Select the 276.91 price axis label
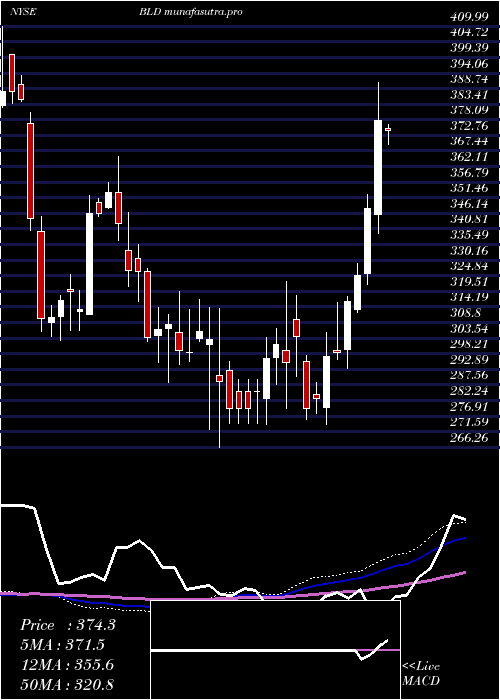This screenshot has height=700, width=500. pos(468,407)
